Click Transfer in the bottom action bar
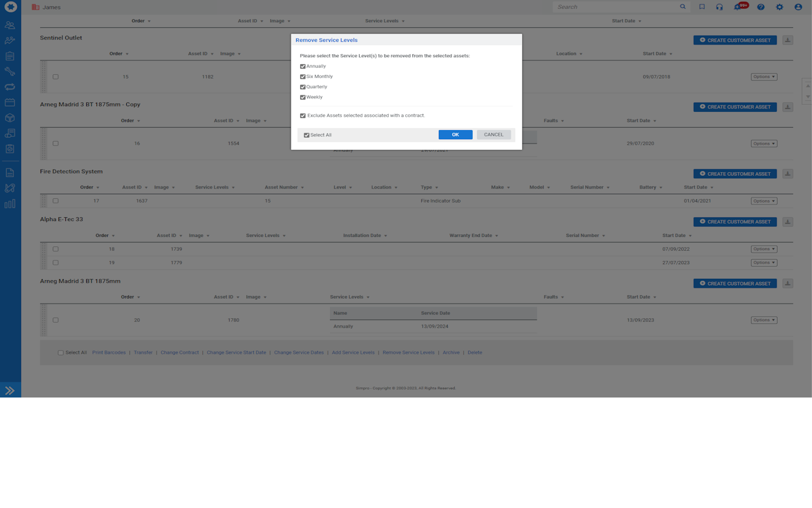The height and width of the screenshot is (508, 812). 143,352
